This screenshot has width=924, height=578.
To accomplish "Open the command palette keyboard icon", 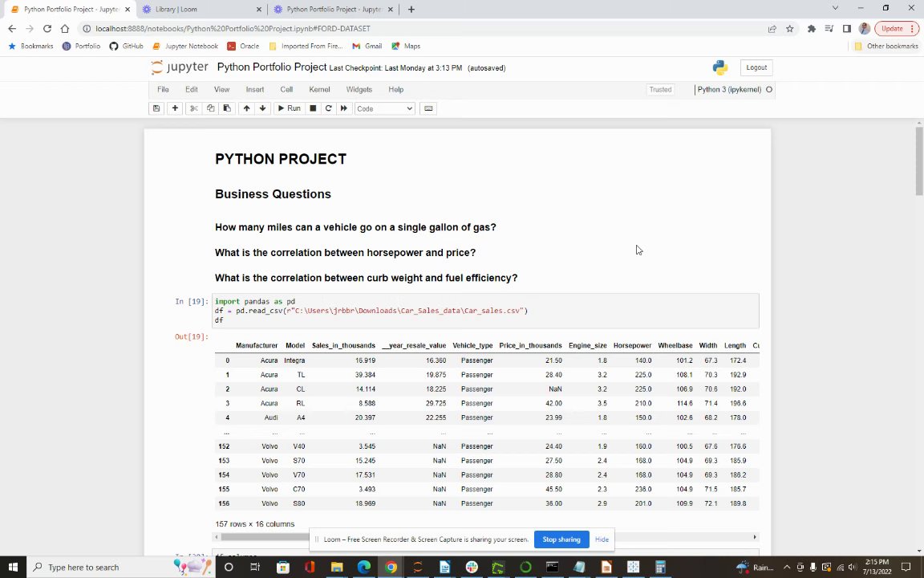I will click(x=428, y=108).
